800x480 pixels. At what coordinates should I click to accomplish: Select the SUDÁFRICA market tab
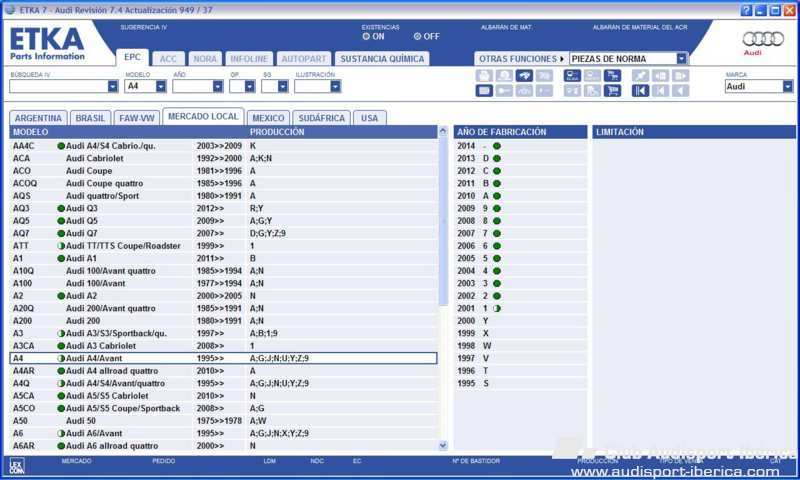coord(321,118)
